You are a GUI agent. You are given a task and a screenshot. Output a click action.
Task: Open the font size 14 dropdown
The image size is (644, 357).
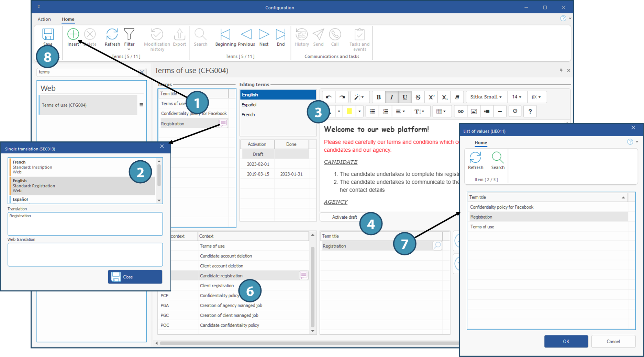pos(517,97)
